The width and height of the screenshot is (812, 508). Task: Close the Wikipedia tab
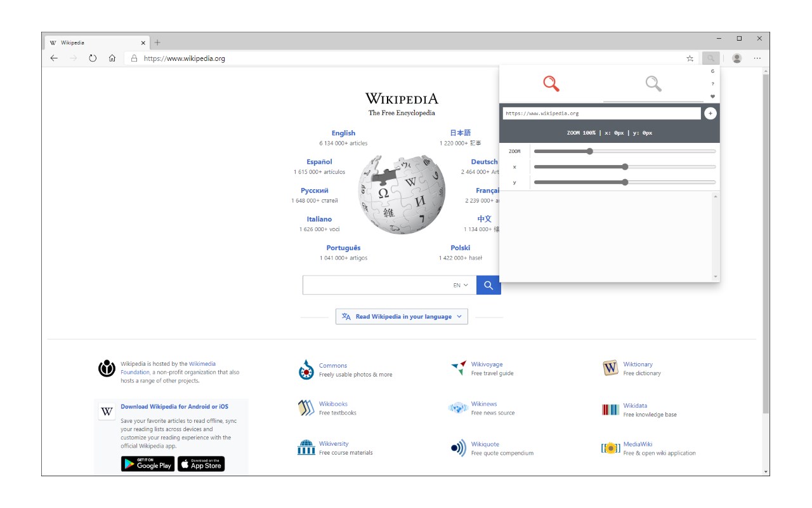tap(143, 43)
